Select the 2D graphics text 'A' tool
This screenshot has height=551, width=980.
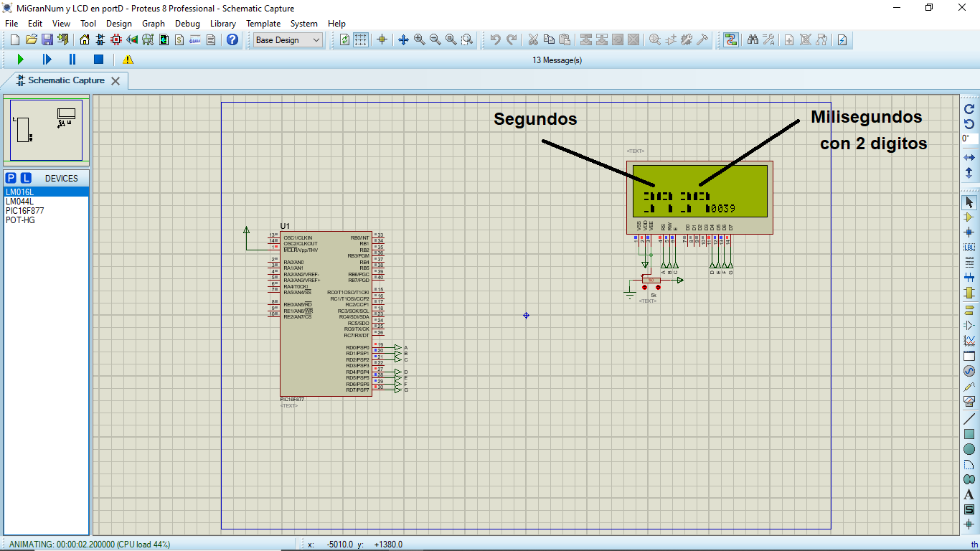969,494
